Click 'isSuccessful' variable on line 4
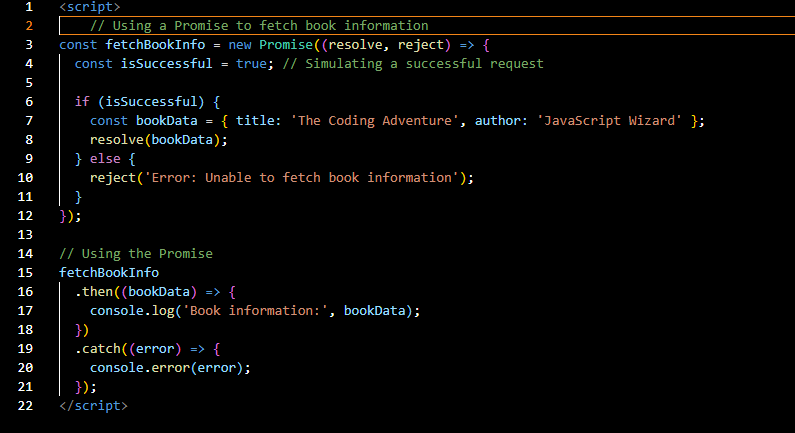Viewport: 795px width, 433px height. 166,63
